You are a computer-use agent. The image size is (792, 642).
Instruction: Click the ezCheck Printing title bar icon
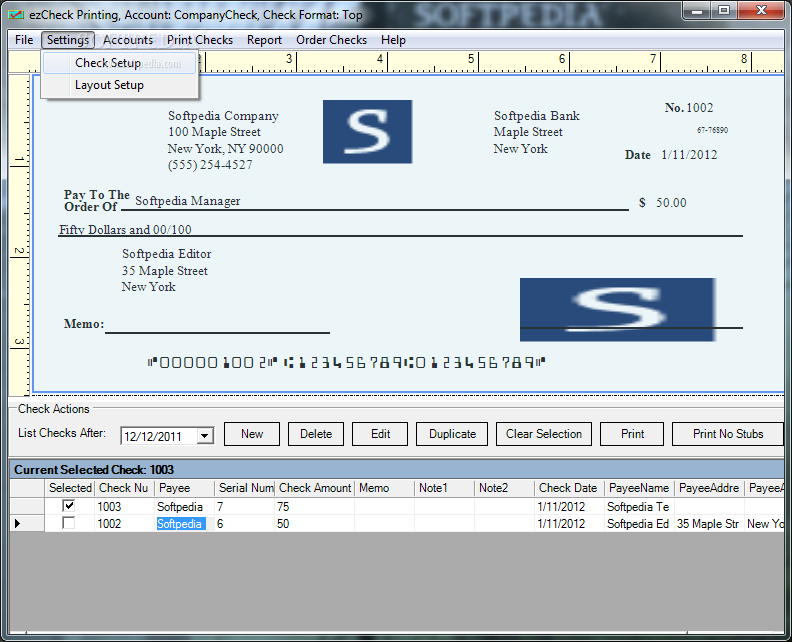16,15
